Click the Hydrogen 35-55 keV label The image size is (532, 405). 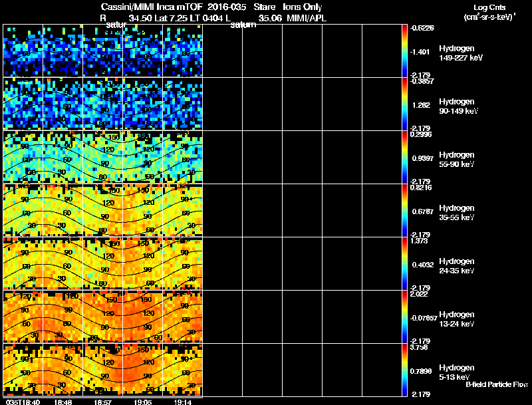click(457, 213)
